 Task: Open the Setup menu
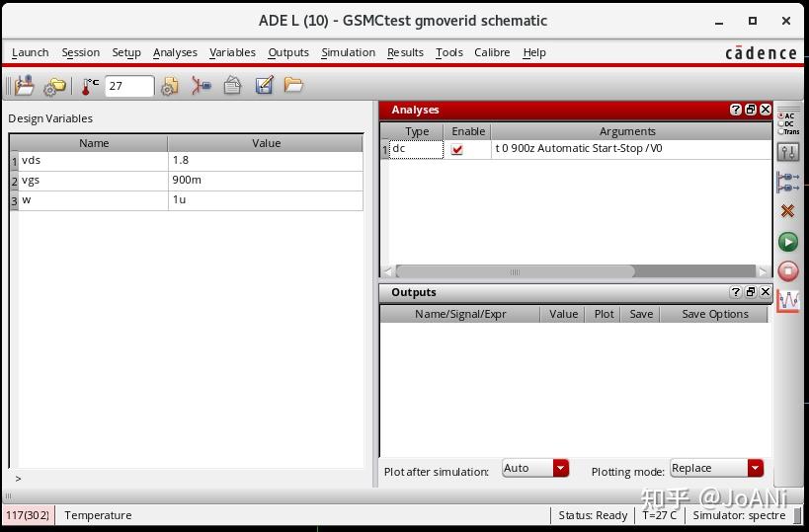click(x=126, y=52)
